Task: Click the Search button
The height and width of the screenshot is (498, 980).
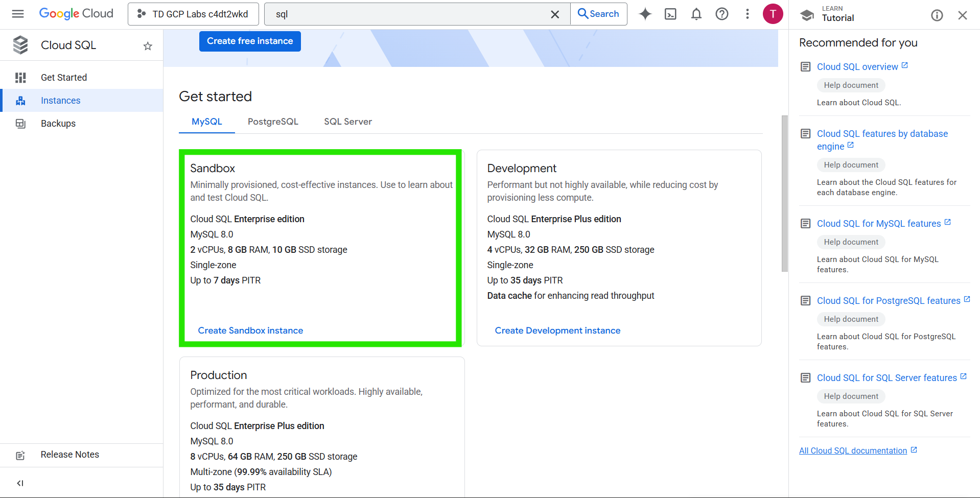Action: 598,14
